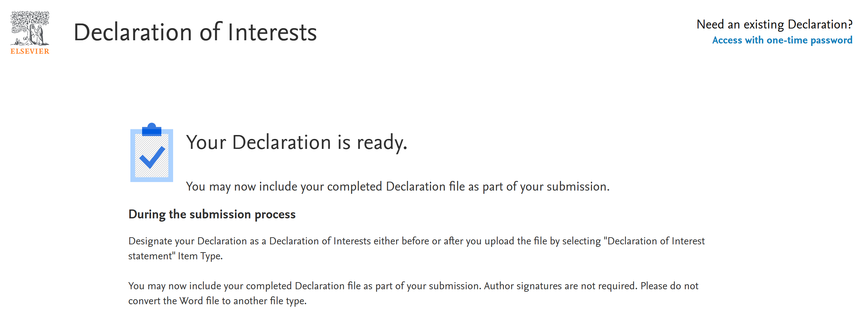868x332 pixels.
Task: Click the words Item Type in the paragraph
Action: coord(200,256)
